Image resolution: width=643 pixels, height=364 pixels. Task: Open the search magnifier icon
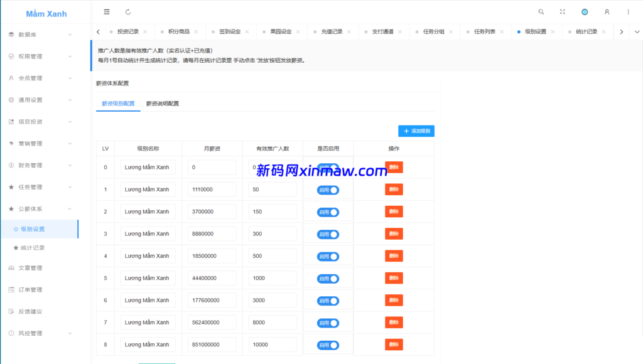(541, 12)
